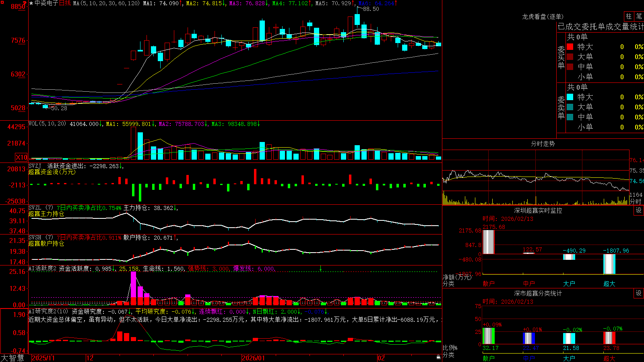The image size is (644, 362).
Task: Click the 日线 period label
Action: tap(65, 3)
